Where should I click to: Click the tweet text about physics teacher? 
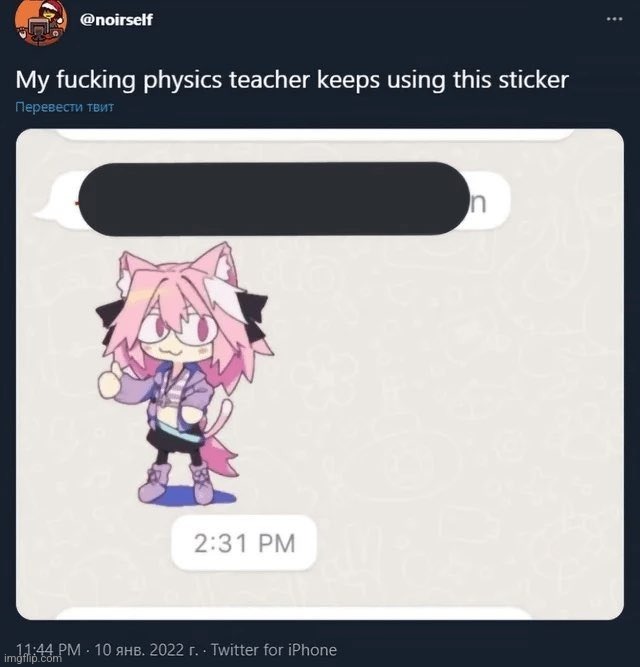[291, 78]
